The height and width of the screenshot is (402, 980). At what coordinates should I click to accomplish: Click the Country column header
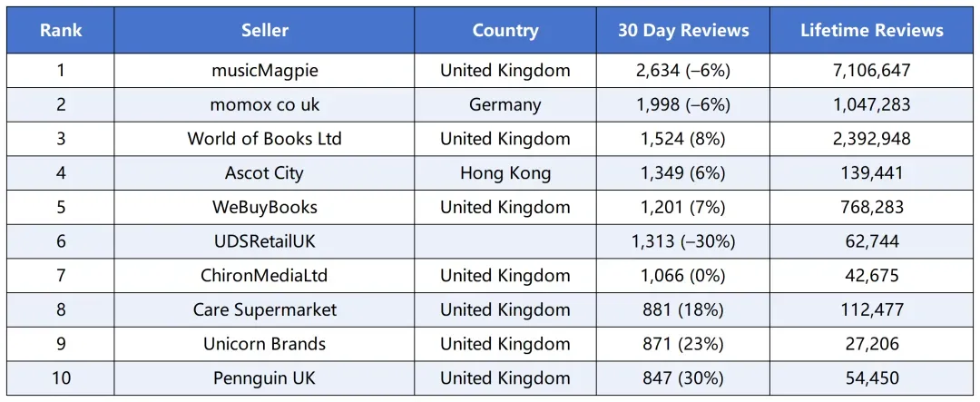[x=505, y=31]
